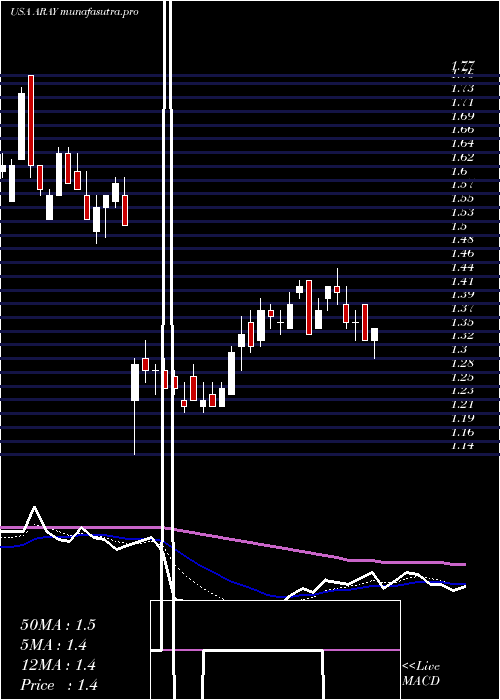Click the 1.55 price axis label
The width and height of the screenshot is (500, 700).
(462, 198)
